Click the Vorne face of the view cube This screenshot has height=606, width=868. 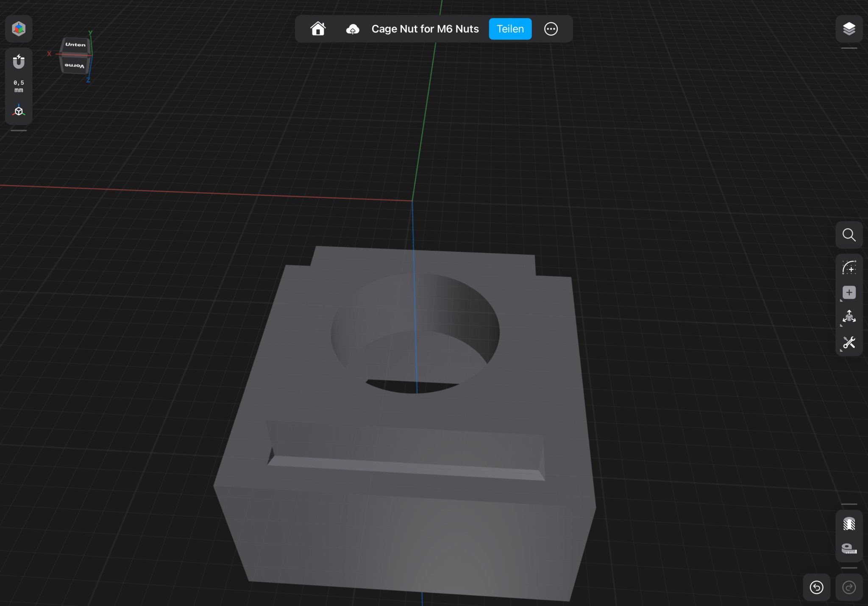pos(75,66)
